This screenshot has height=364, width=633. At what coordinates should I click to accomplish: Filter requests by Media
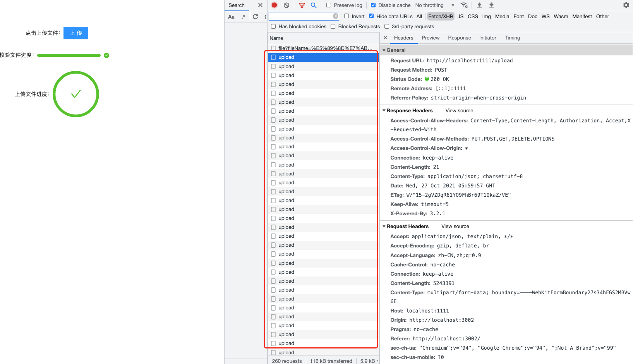pyautogui.click(x=502, y=16)
